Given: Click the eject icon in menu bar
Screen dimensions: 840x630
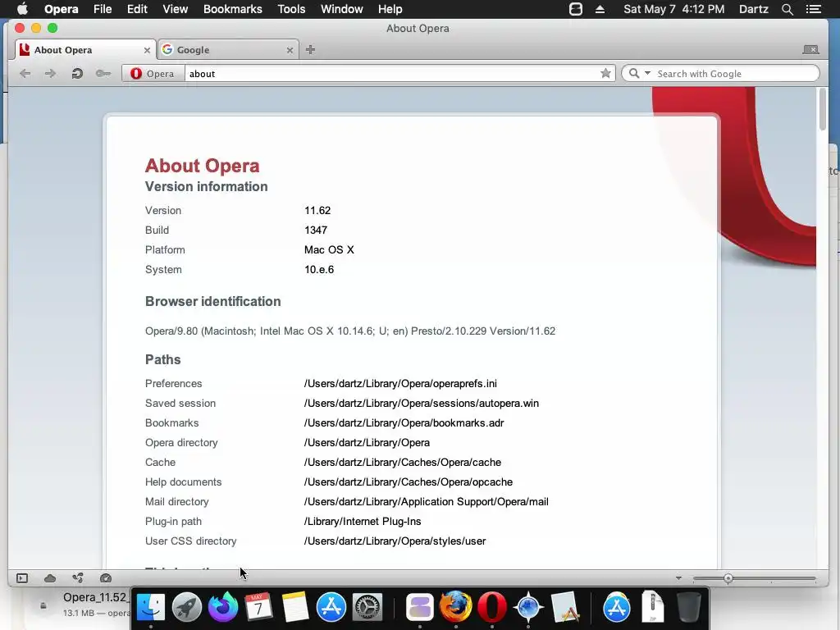Looking at the screenshot, I should 600,9.
